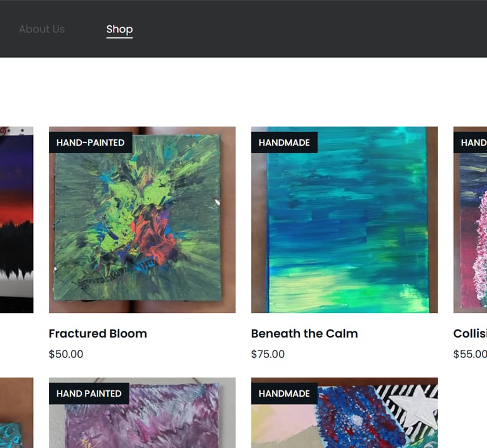Open the partially visible red sunset painting
The height and width of the screenshot is (448, 487).
(16, 219)
